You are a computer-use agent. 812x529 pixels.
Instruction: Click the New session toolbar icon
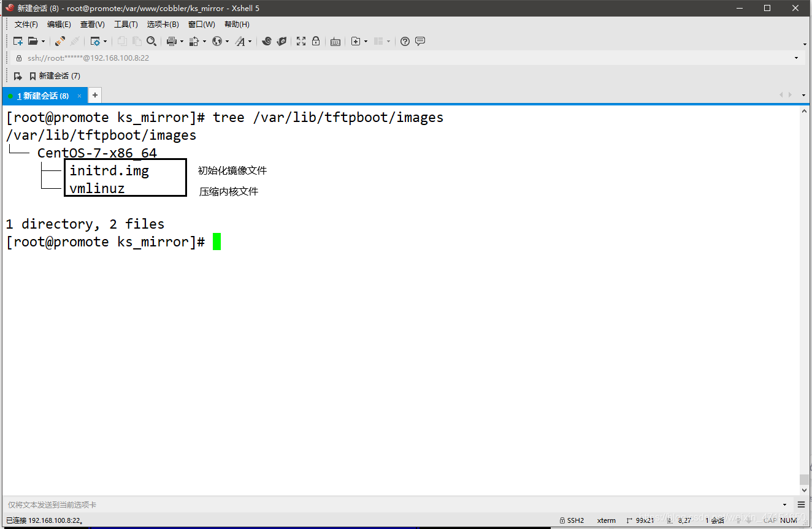(18, 41)
